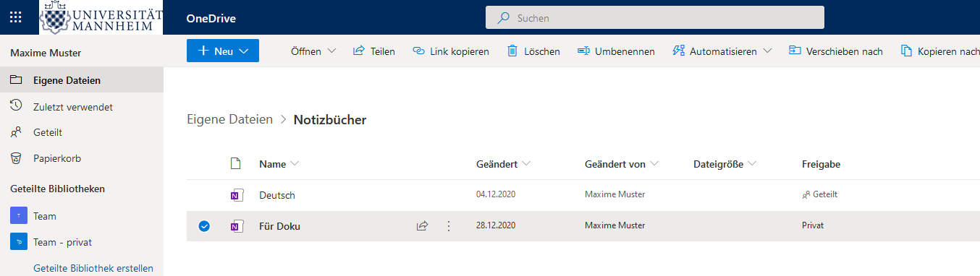Click Verschieben nach move icon
The image size is (980, 276).
pos(795,51)
